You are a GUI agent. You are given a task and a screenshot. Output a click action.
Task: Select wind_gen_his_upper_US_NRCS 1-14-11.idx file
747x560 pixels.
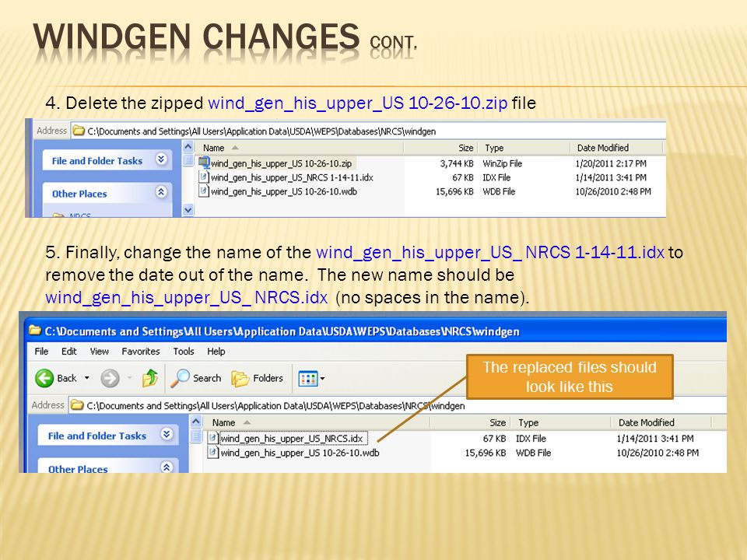click(292, 177)
